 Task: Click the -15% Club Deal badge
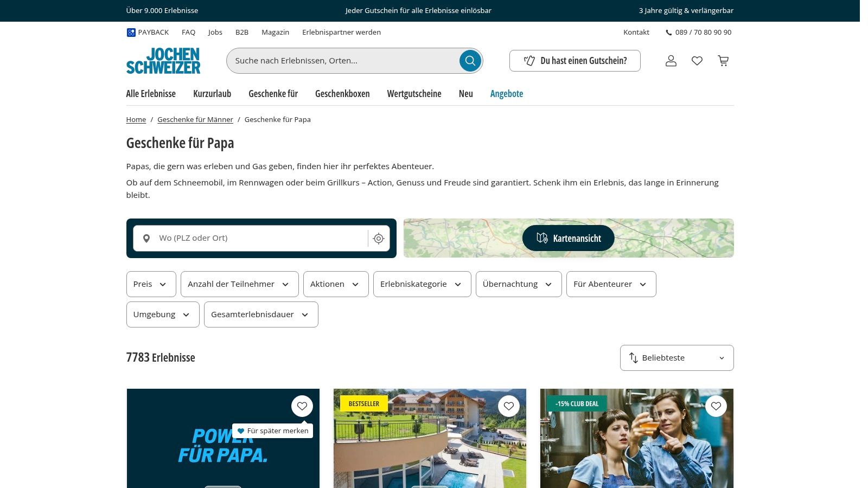pos(577,404)
